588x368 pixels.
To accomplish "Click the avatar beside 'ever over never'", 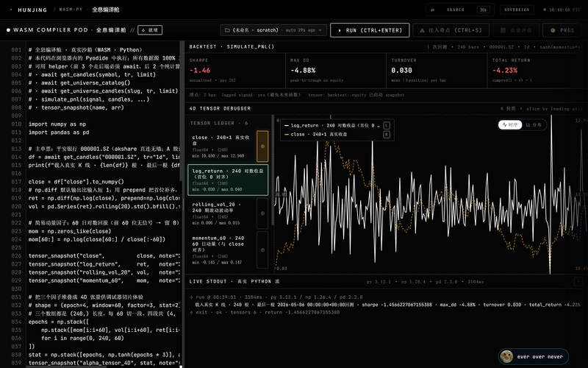I will tap(506, 356).
